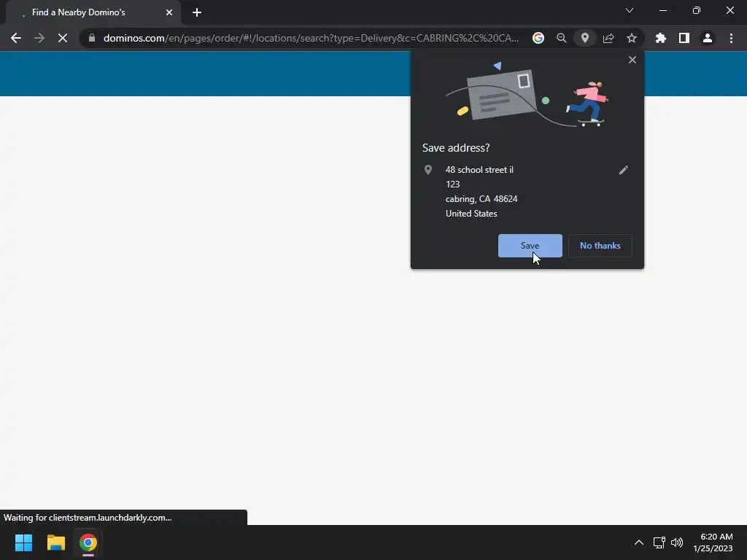
Task: Click the 'United States' text
Action: point(472,214)
